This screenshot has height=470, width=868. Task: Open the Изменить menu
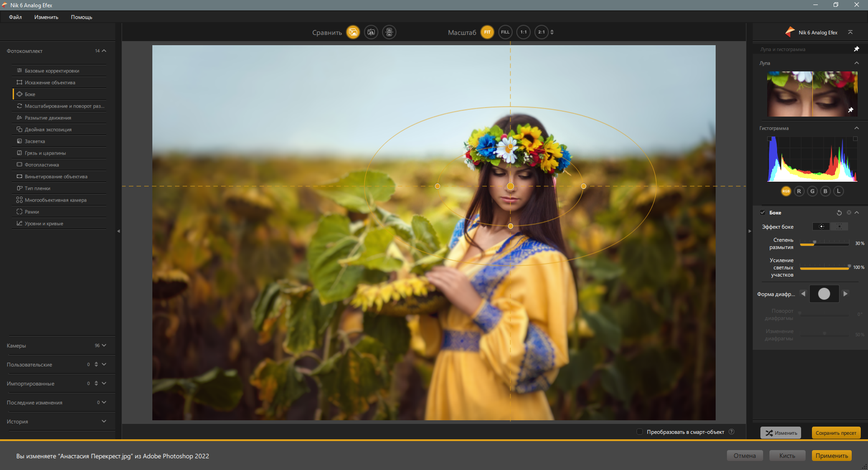46,17
